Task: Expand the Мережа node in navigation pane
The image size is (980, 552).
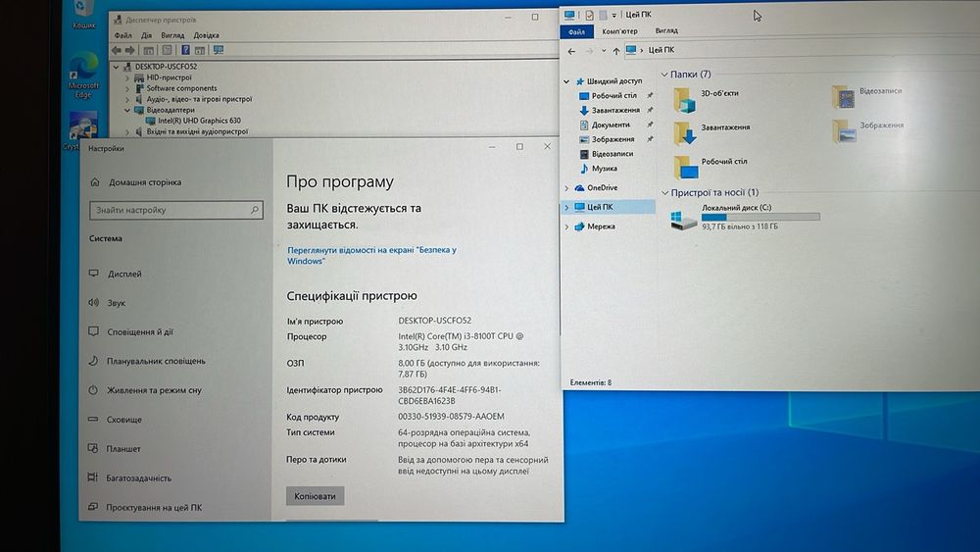Action: coord(566,226)
